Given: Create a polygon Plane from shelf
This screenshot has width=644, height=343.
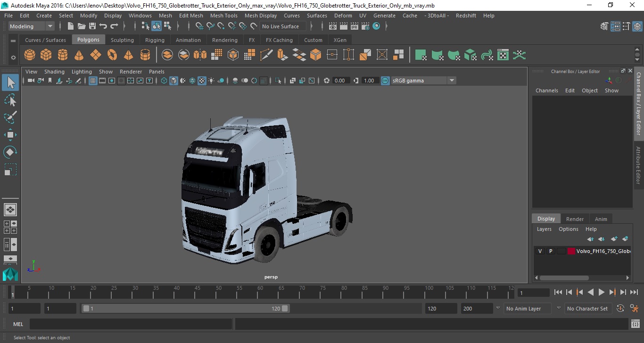Looking at the screenshot, I should 96,55.
